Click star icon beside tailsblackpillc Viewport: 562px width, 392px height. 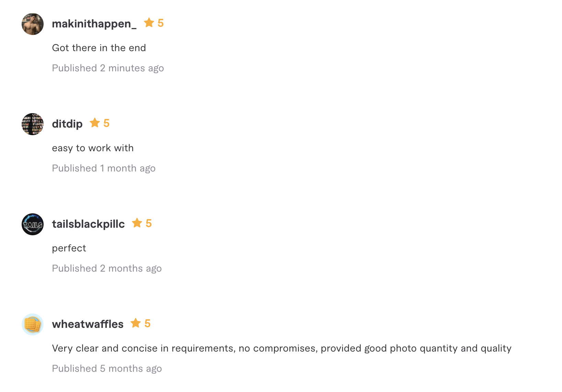coord(137,223)
